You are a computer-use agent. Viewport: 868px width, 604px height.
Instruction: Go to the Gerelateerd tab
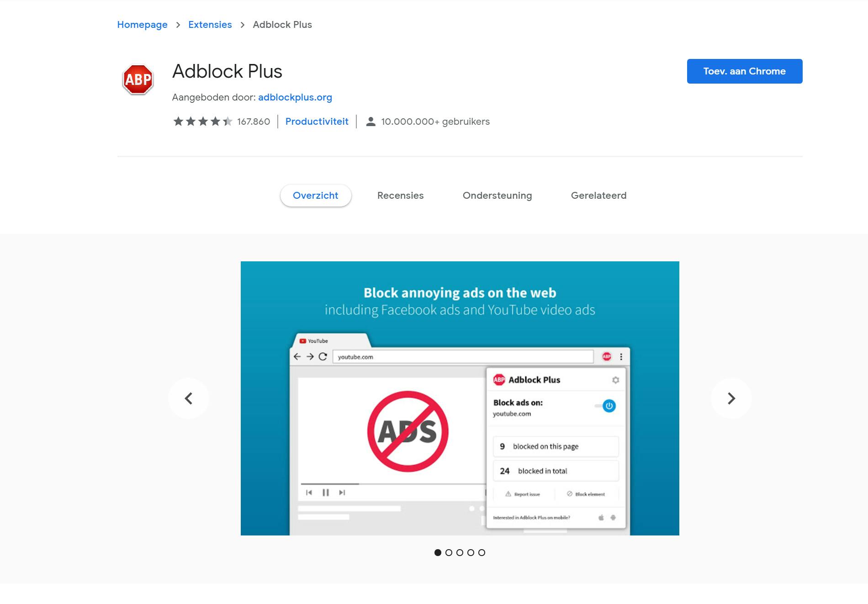click(598, 196)
